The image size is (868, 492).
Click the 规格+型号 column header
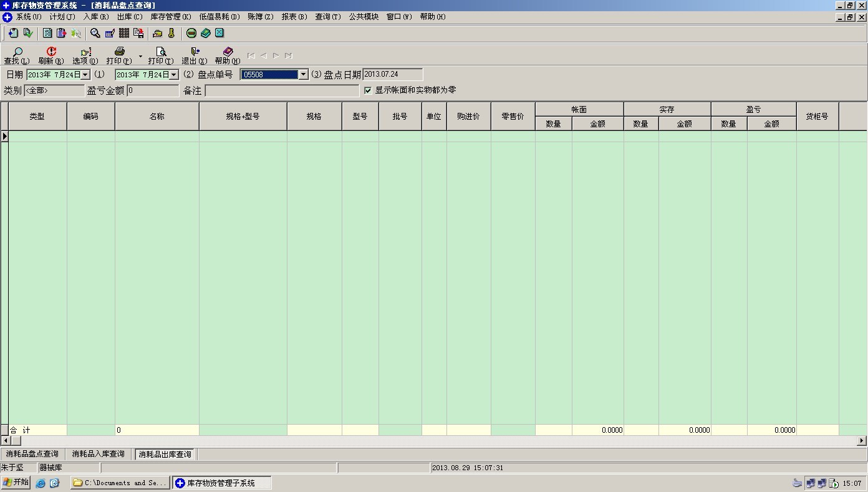243,117
